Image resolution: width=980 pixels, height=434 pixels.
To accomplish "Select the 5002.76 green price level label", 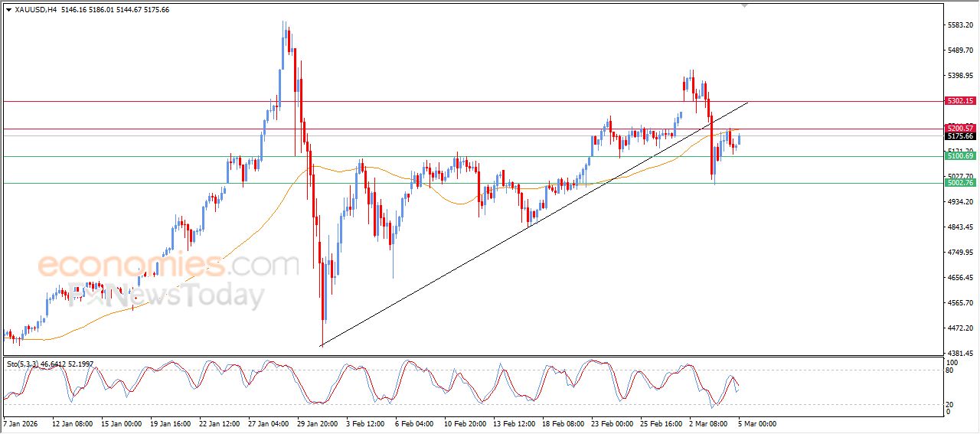I will coord(960,183).
